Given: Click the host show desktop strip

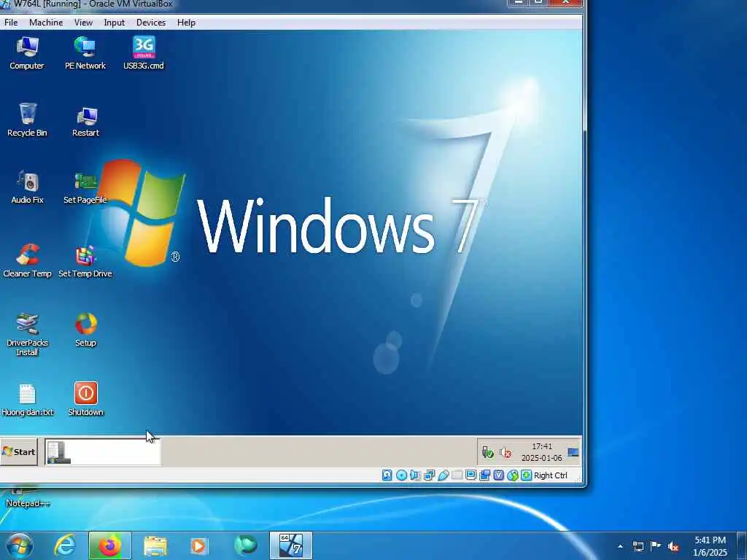Looking at the screenshot, I should [x=741, y=545].
